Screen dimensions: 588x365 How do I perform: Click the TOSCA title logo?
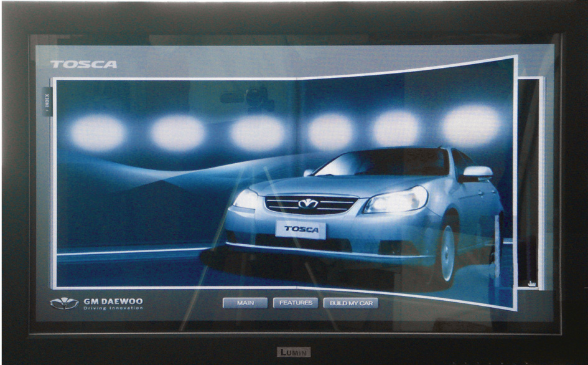point(83,64)
